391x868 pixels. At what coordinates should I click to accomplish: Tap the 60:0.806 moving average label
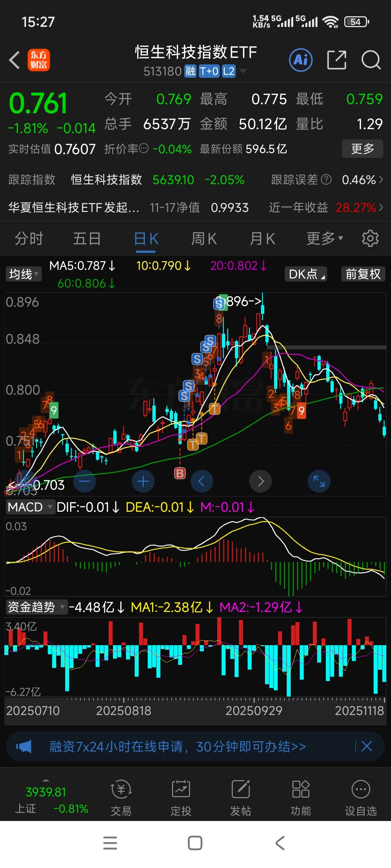pyautogui.click(x=86, y=283)
